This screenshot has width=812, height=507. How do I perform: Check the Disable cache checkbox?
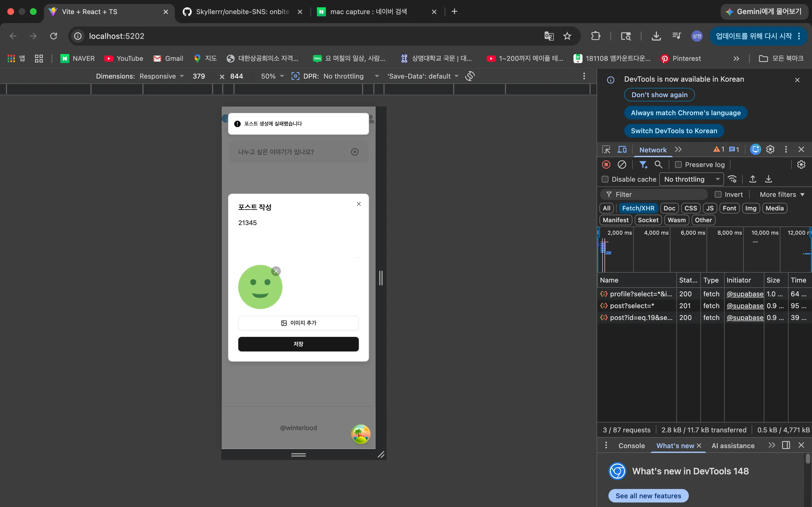tap(605, 179)
